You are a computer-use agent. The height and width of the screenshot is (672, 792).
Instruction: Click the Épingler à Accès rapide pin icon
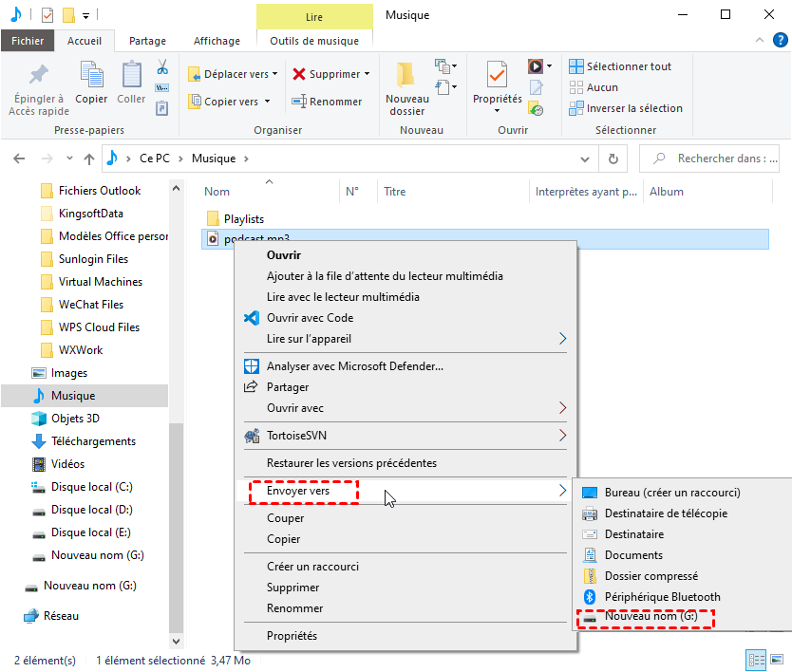coord(38,75)
